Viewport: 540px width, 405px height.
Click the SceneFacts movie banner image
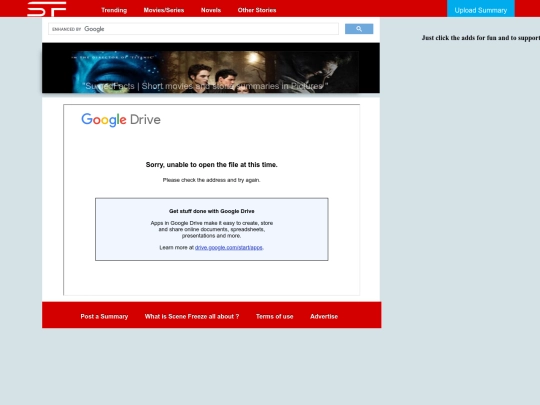pyautogui.click(x=211, y=68)
